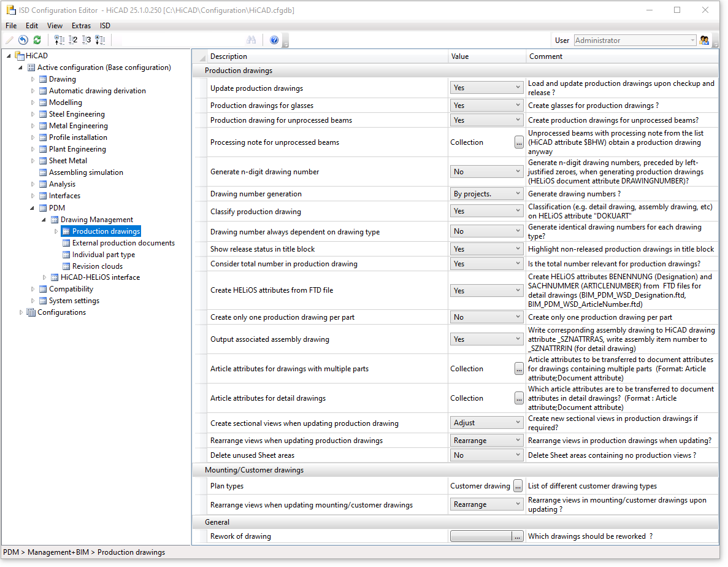This screenshot has width=728, height=567.
Task: Click the Comment column header
Action: point(622,56)
